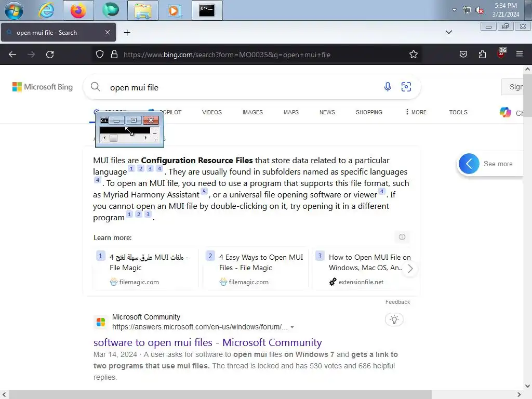Click the Command Prompt window's scrollbar thumb

[113, 138]
